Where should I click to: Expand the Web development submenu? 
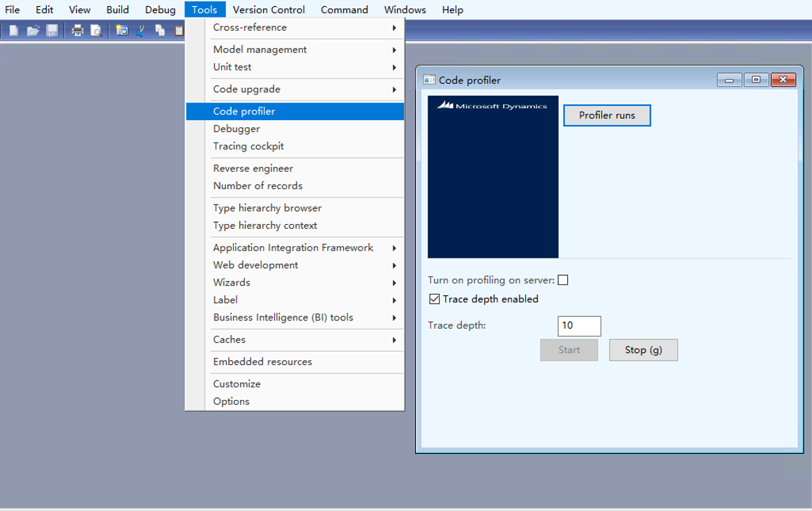point(294,265)
